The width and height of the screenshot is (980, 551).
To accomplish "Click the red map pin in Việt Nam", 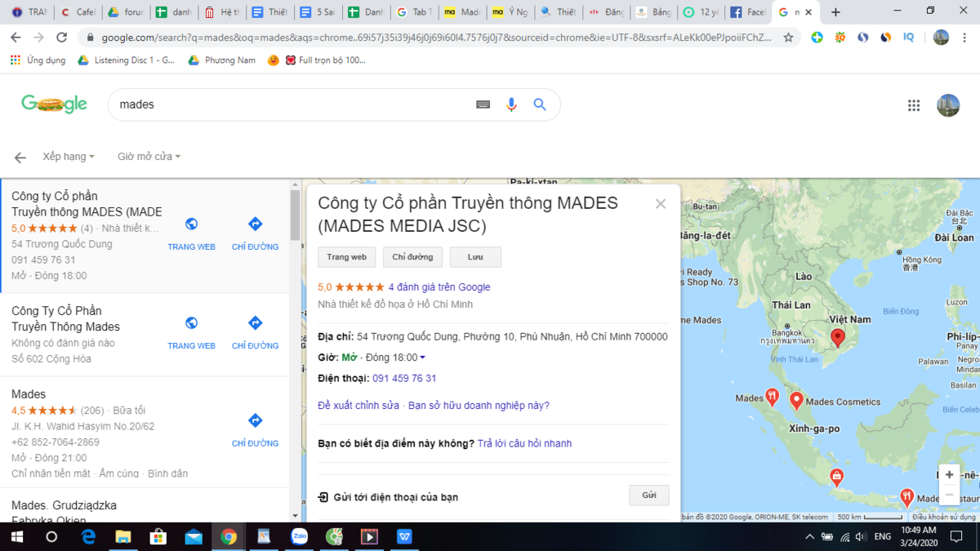I will click(837, 337).
